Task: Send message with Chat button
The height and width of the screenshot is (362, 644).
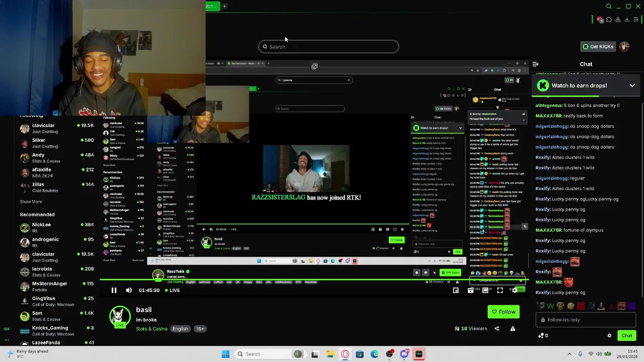Action: coord(626,335)
